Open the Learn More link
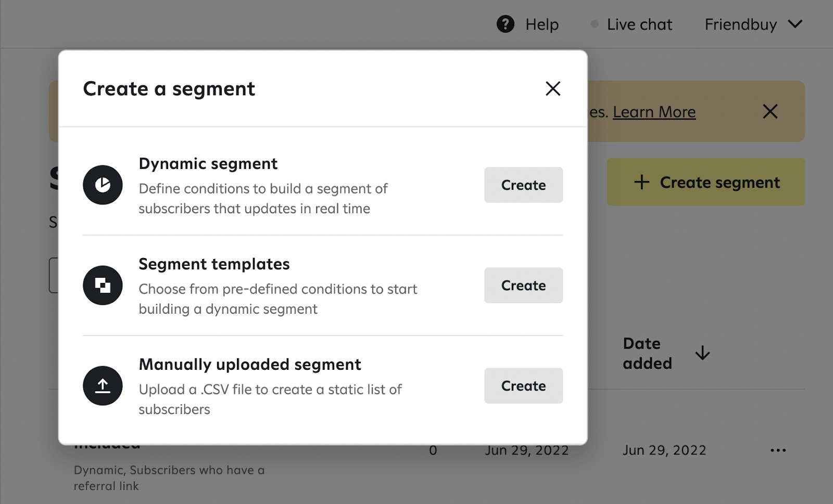 click(x=654, y=112)
